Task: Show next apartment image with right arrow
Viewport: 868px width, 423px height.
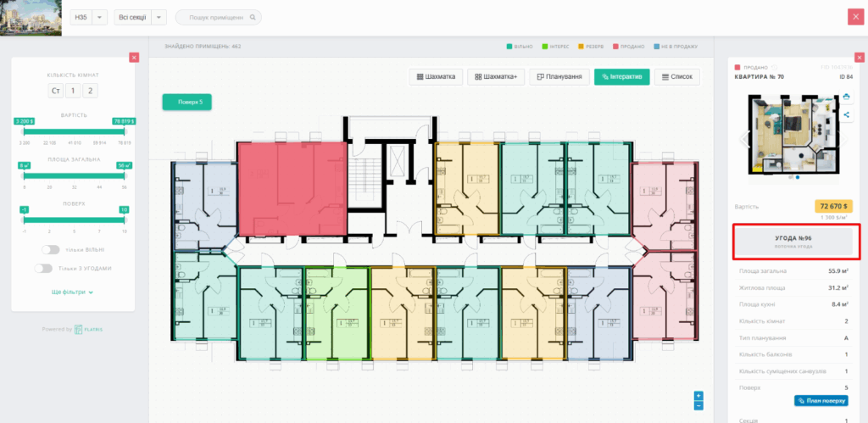Action: [x=843, y=138]
